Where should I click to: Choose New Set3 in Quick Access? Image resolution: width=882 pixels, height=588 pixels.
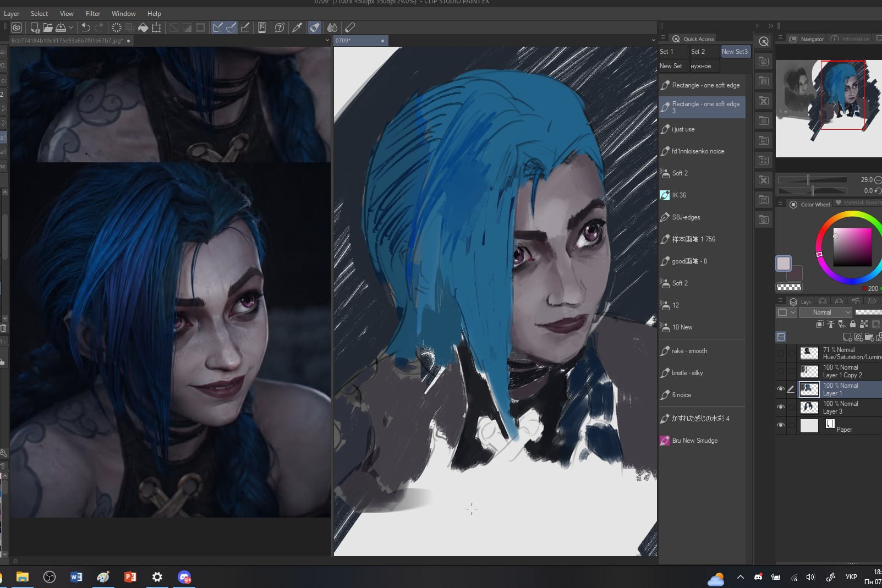(736, 52)
